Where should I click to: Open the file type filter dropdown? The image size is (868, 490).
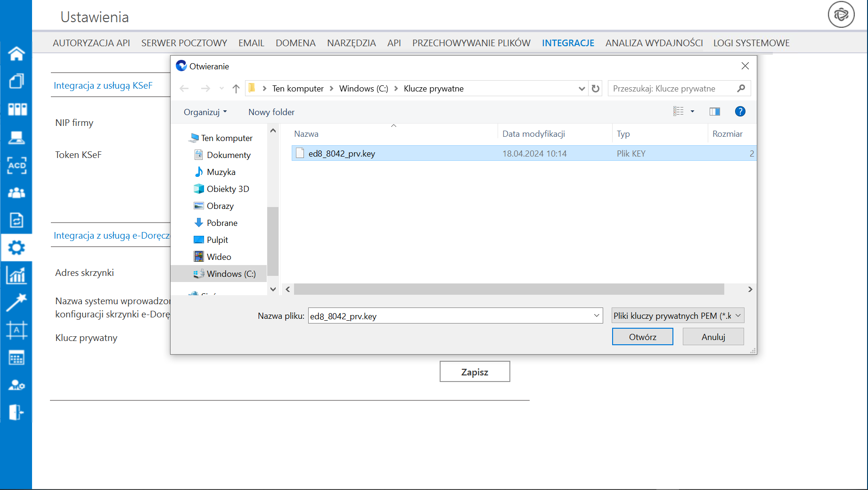(678, 316)
